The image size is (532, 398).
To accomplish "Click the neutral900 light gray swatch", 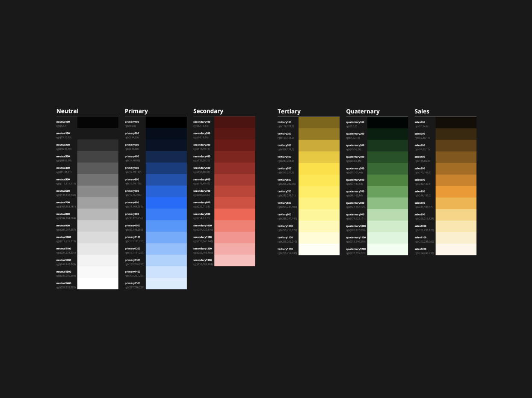I will (98, 226).
